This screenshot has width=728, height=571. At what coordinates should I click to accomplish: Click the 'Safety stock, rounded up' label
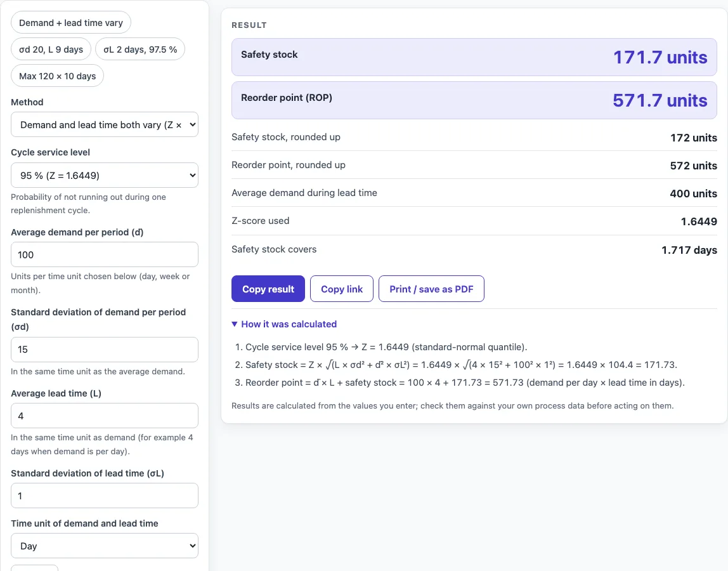point(286,137)
